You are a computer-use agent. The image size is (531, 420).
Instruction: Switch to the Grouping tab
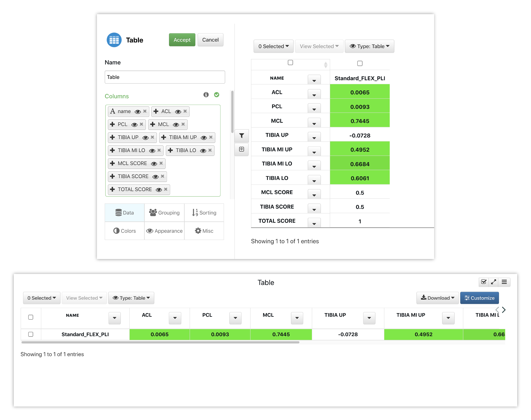164,213
